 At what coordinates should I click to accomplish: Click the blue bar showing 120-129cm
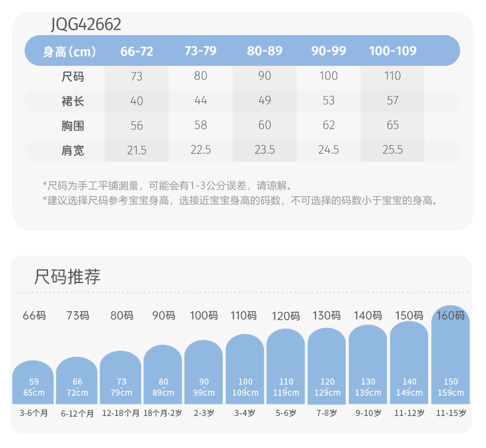coord(327,366)
